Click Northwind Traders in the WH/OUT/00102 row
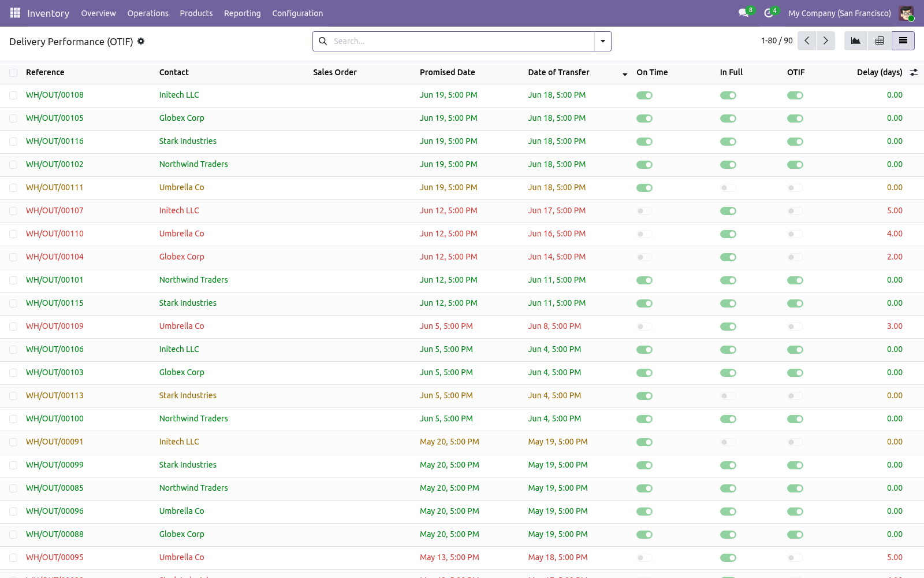Viewport: 924px width, 578px height. pyautogui.click(x=193, y=164)
